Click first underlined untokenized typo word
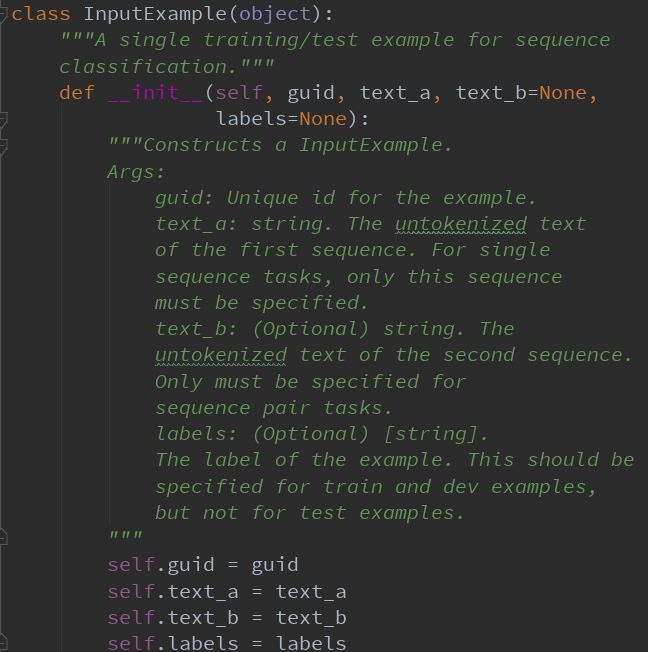Viewport: 648px width, 652px height. [x=461, y=225]
